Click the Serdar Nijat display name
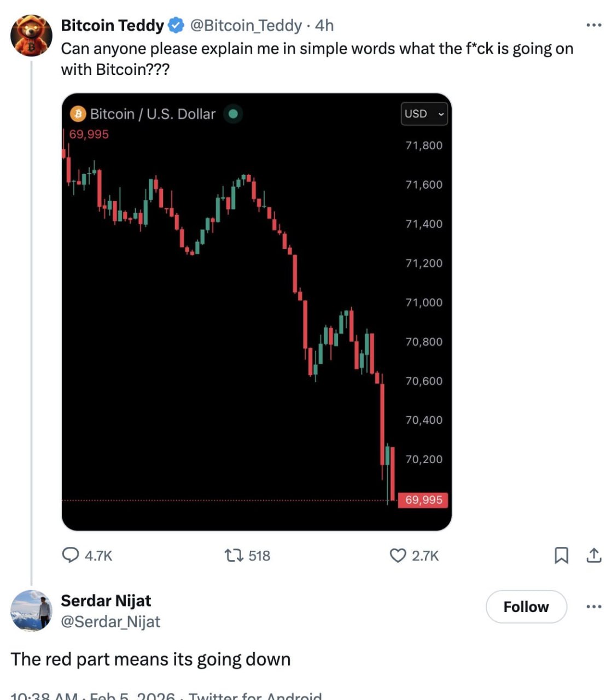612x700 pixels. point(106,600)
